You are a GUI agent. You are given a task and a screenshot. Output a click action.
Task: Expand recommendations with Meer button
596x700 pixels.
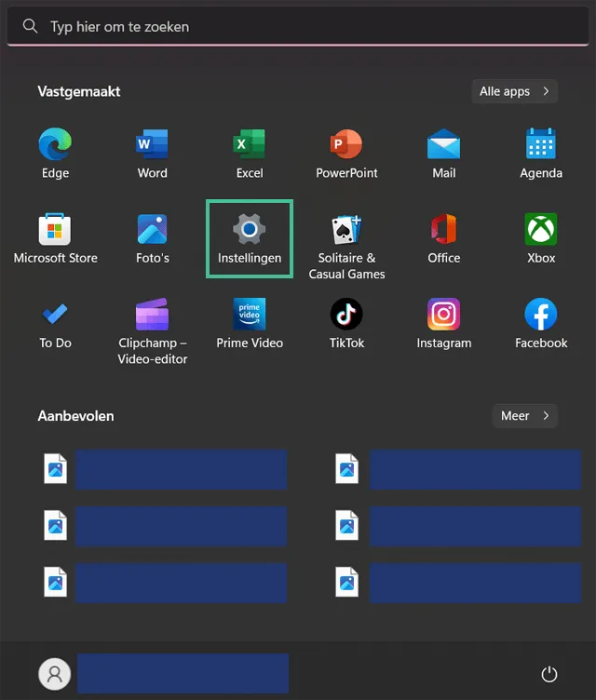point(525,415)
